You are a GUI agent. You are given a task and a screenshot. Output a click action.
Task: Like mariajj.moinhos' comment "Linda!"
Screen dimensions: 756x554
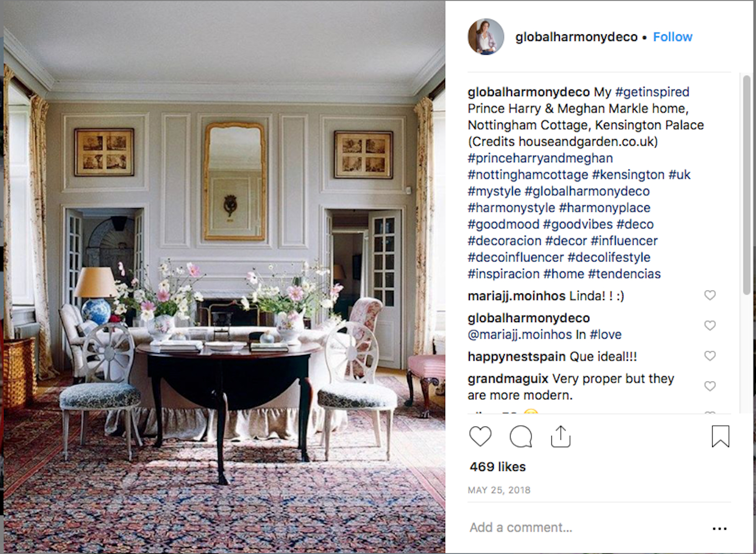710,295
